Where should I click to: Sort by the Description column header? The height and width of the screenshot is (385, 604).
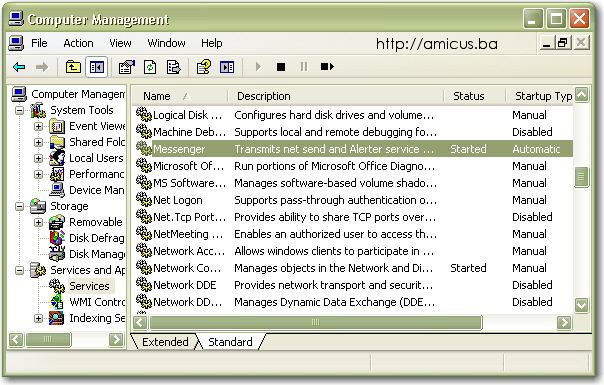click(336, 96)
